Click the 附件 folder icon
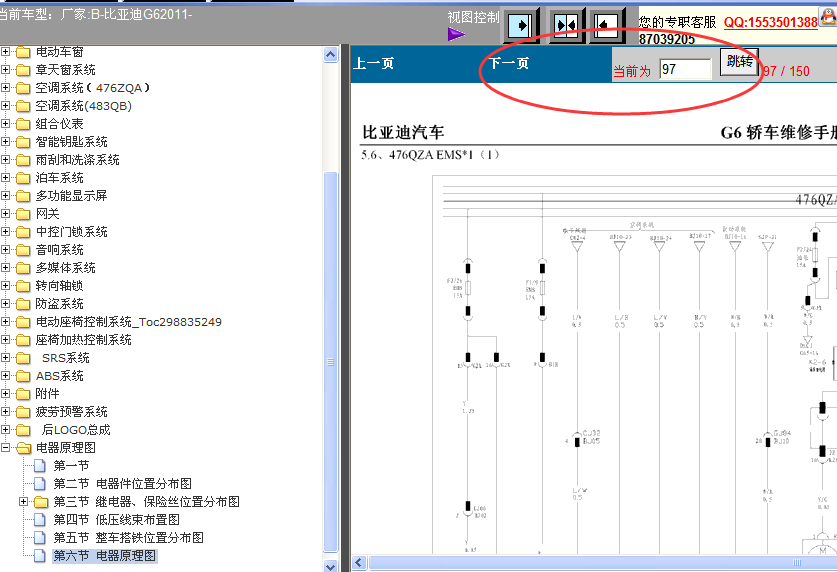 [23, 394]
